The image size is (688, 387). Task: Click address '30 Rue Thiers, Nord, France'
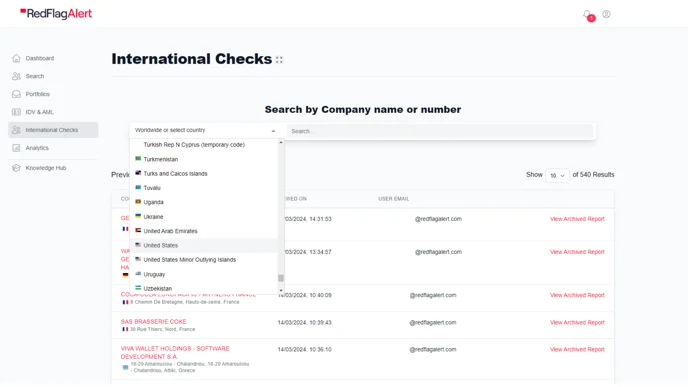click(162, 329)
